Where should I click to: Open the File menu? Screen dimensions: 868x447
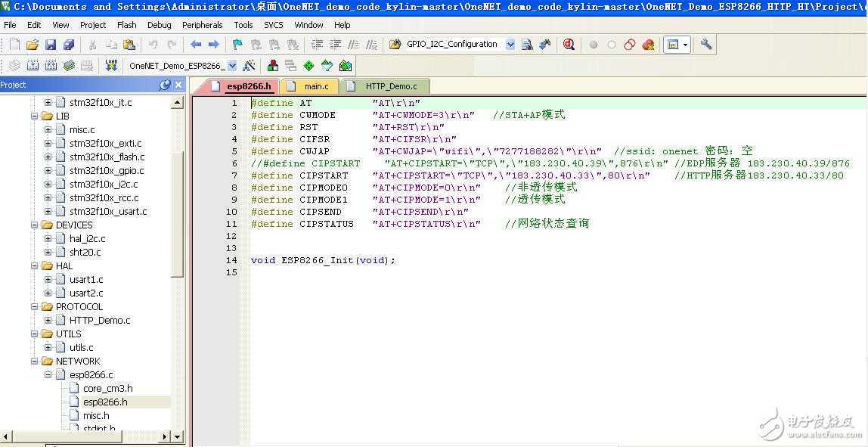(10, 25)
